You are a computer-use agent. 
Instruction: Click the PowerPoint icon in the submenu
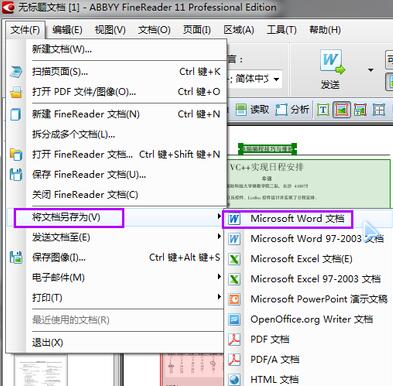[234, 299]
